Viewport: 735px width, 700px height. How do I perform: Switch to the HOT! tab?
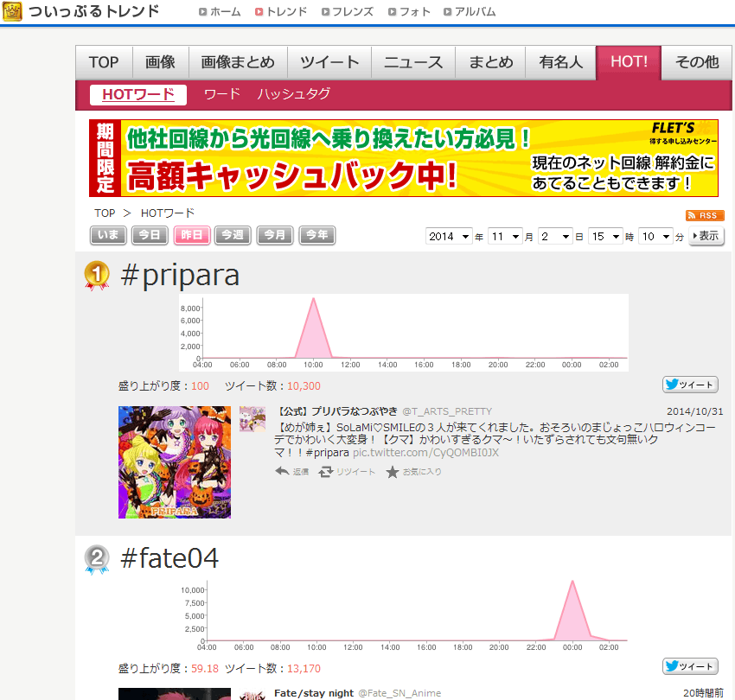[628, 61]
